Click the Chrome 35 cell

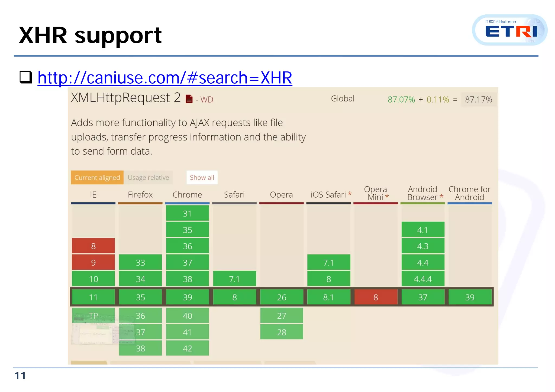[x=188, y=230]
